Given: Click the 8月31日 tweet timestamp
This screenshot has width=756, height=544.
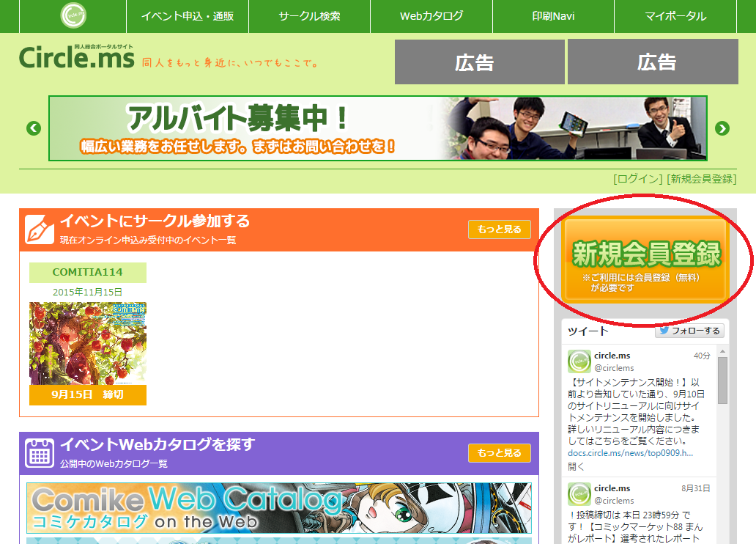Looking at the screenshot, I should [x=695, y=488].
